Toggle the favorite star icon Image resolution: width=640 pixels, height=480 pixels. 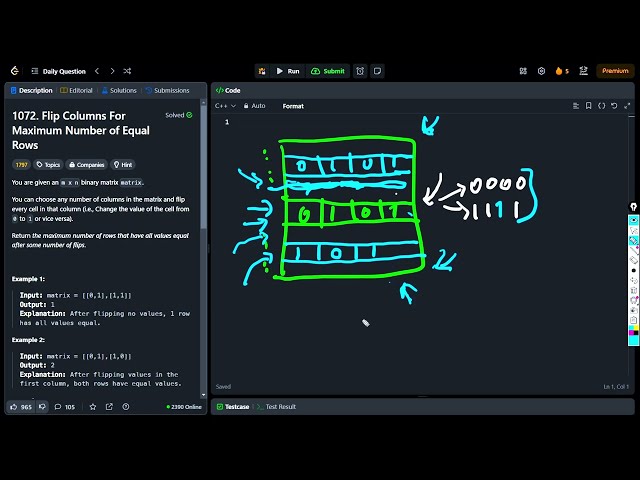click(93, 407)
